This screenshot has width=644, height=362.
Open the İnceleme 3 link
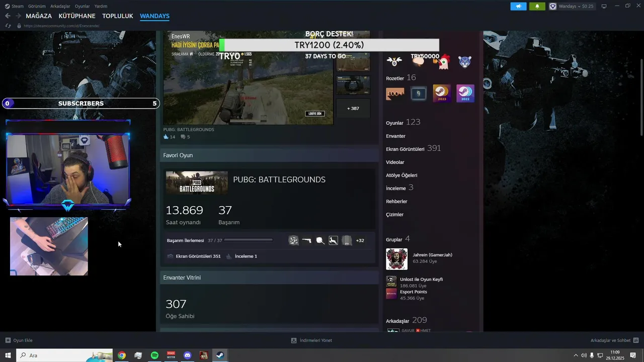(x=399, y=188)
